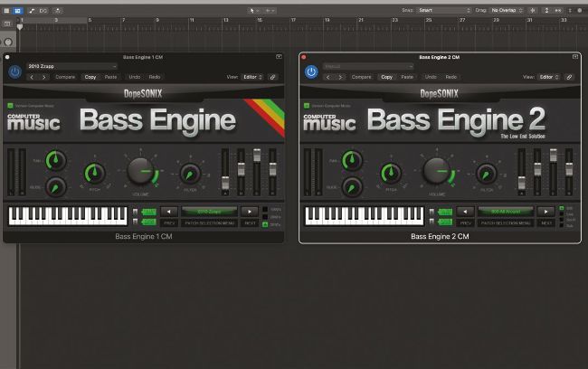588x369 pixels.
Task: Open the 2010 Zzapp preset dropdown
Action: (72, 66)
